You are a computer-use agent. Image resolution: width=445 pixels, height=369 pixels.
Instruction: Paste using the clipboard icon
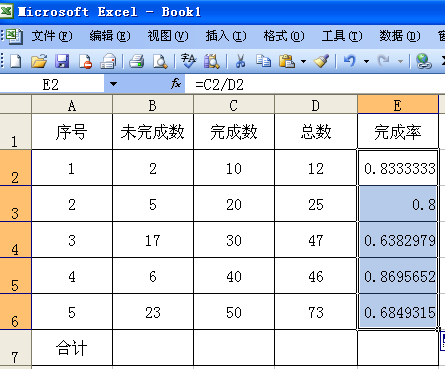(287, 61)
